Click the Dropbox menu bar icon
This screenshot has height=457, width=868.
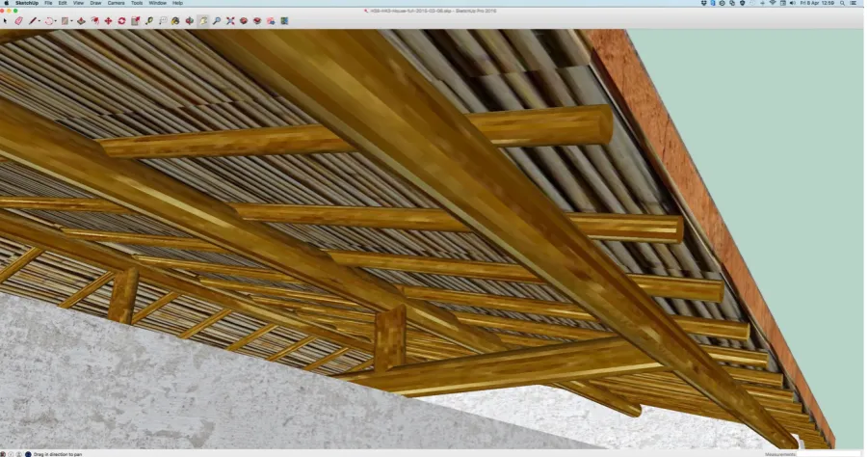pyautogui.click(x=703, y=3)
